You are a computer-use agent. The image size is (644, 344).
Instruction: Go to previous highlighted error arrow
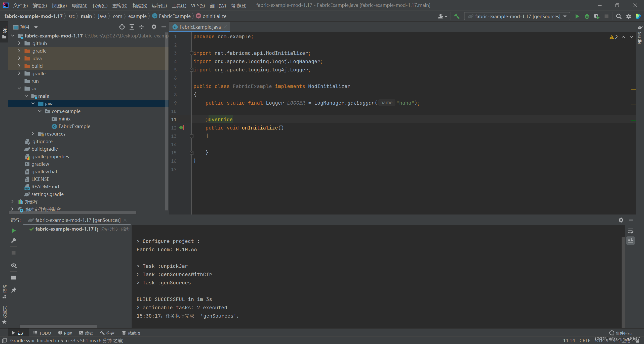pos(624,37)
